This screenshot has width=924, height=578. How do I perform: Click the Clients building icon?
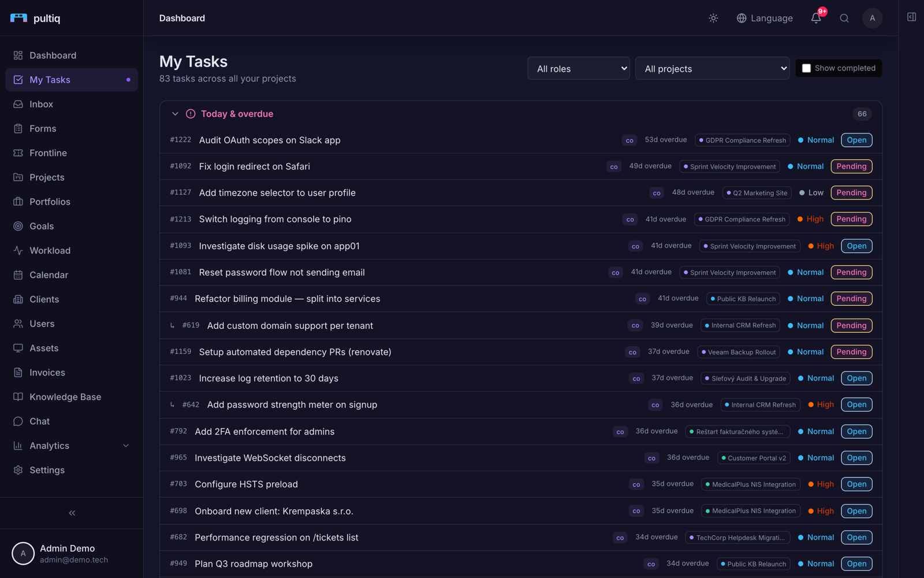[x=18, y=299]
